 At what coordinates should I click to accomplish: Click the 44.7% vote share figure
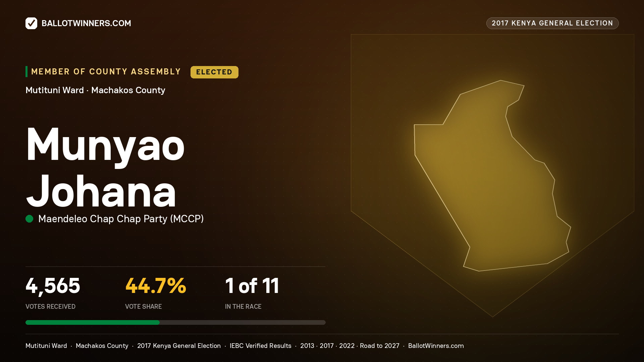(156, 286)
